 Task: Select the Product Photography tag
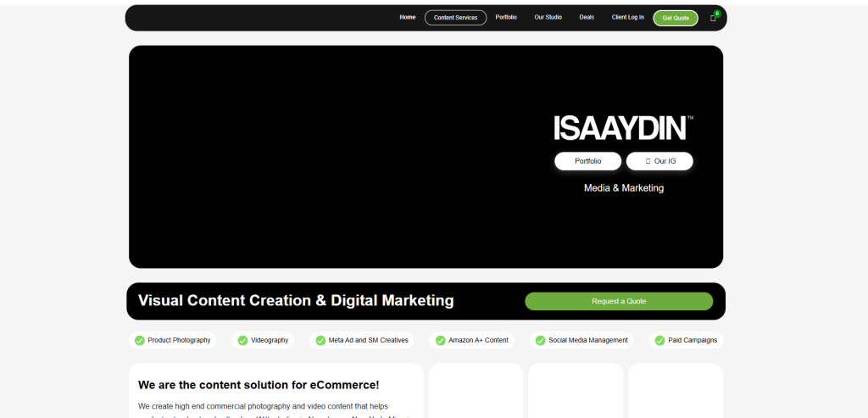coord(173,341)
